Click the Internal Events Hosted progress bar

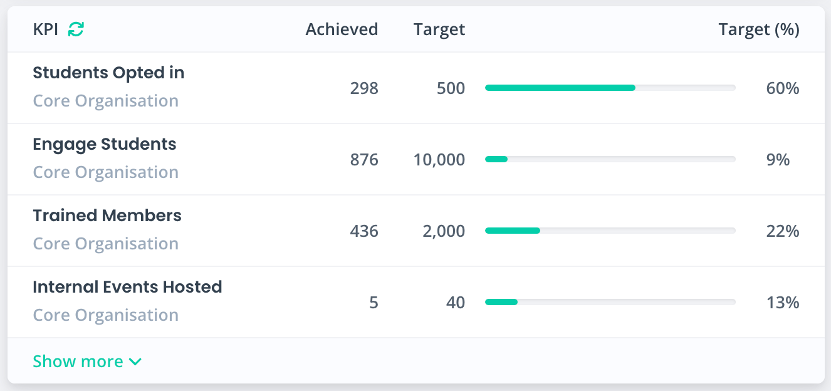click(610, 302)
